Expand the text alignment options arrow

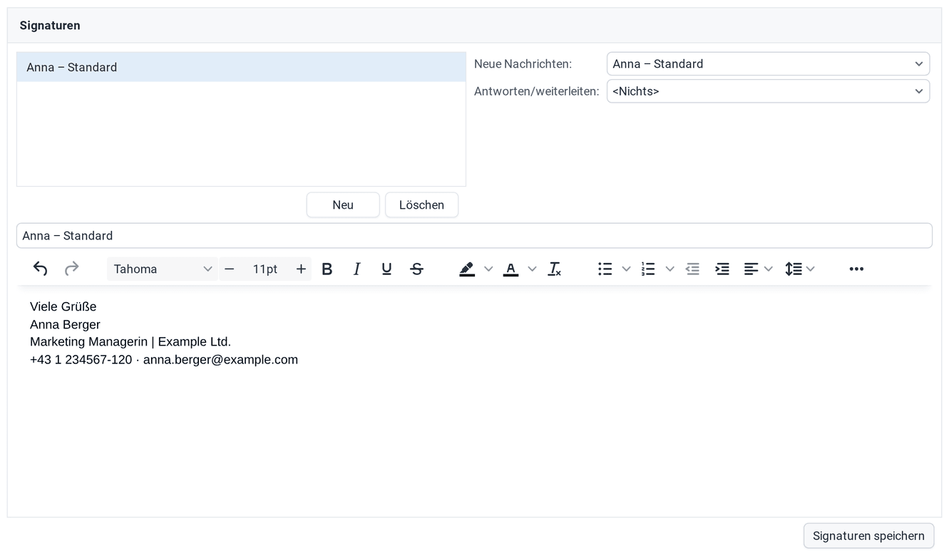768,269
